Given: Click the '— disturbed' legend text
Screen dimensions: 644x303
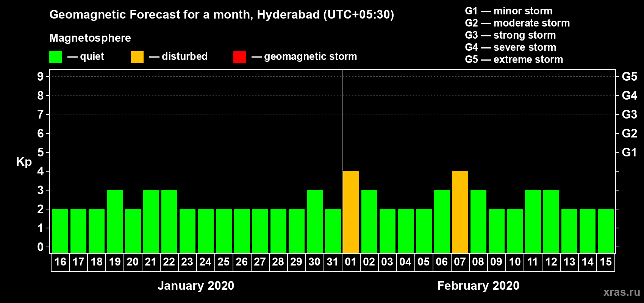Looking at the screenshot, I should tap(178, 56).
